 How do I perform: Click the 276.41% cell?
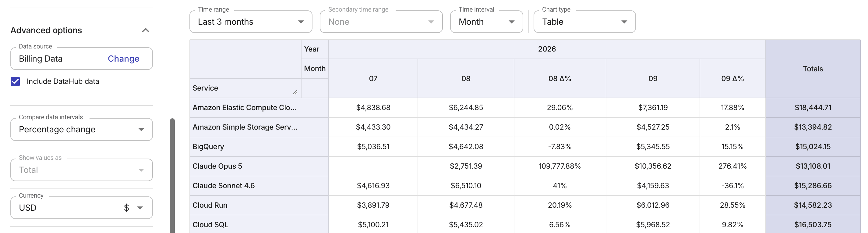click(732, 166)
